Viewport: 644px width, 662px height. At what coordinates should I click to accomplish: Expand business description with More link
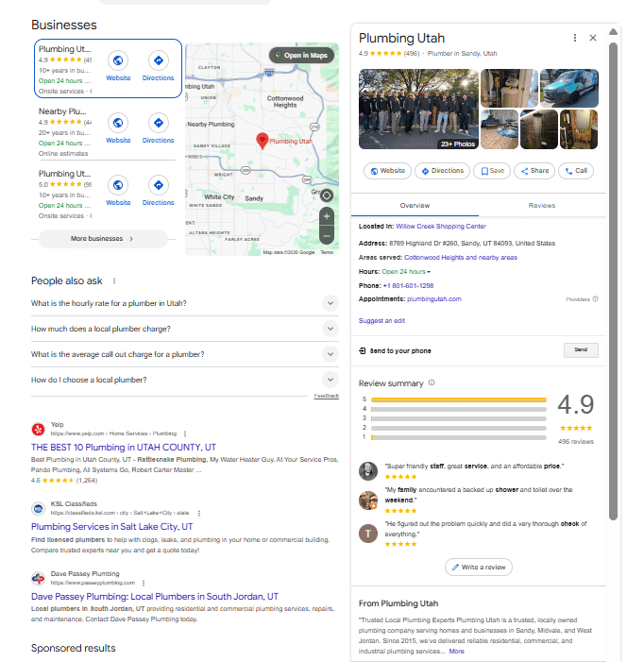[x=456, y=651]
